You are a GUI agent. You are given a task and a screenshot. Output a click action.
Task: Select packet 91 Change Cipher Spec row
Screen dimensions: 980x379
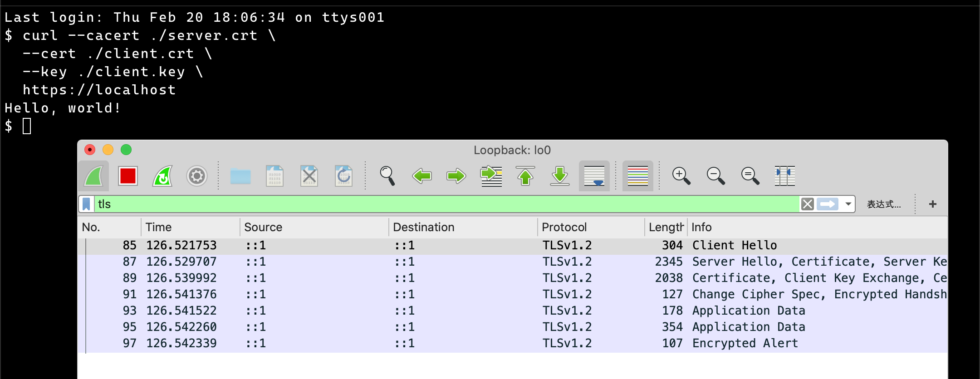coord(513,294)
